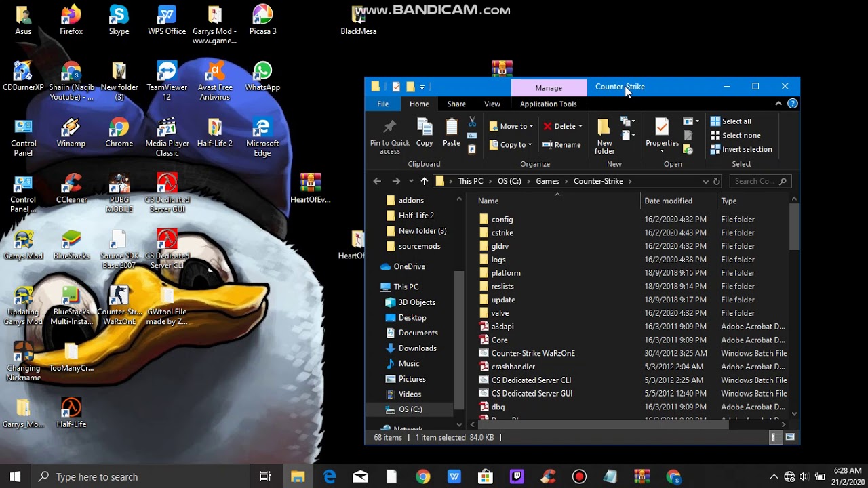
Task: Open the Delete dropdown arrow
Action: click(x=580, y=127)
